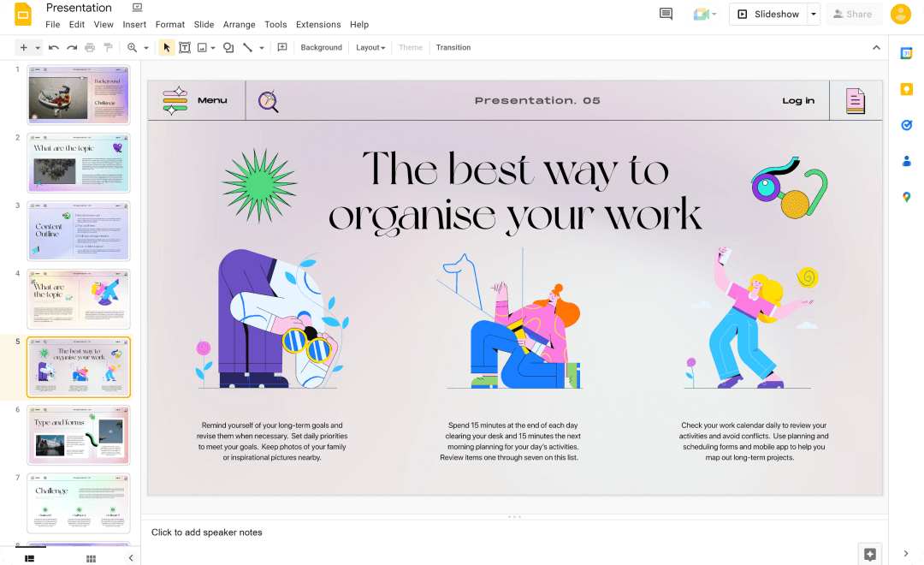Expand the Slideshow options dropdown arrow

point(814,14)
